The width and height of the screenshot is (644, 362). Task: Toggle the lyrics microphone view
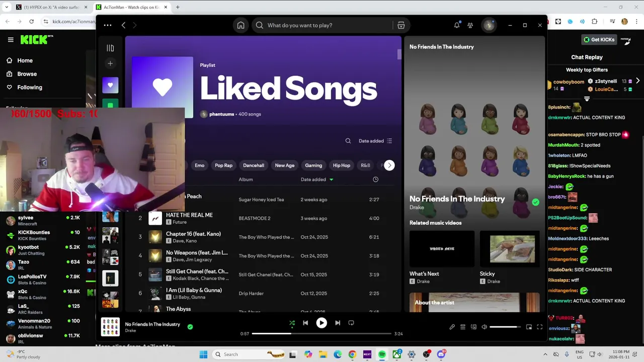click(452, 327)
